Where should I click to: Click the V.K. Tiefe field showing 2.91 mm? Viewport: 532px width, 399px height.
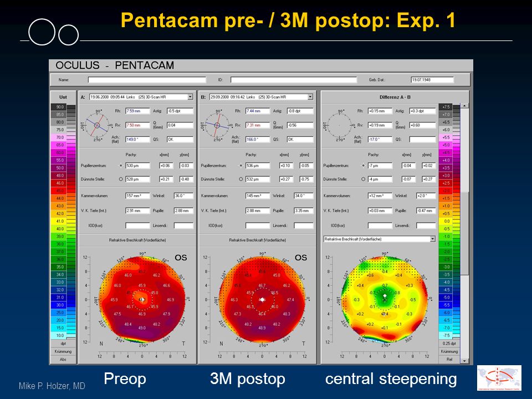click(137, 211)
